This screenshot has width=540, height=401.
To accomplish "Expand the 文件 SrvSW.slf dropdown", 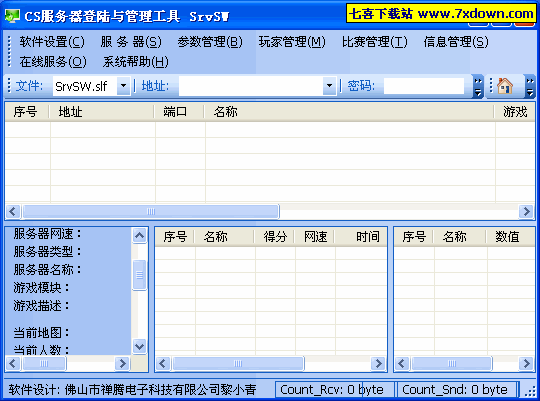I will click(123, 86).
